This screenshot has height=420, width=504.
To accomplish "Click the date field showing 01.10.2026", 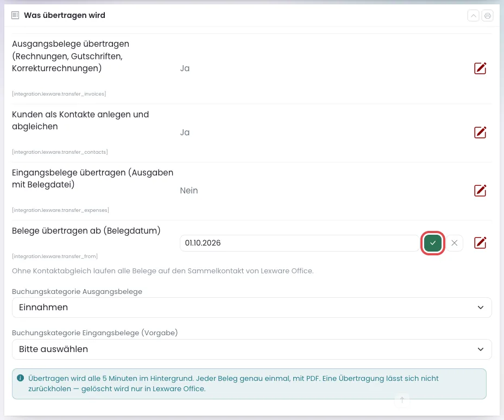I will pos(299,243).
